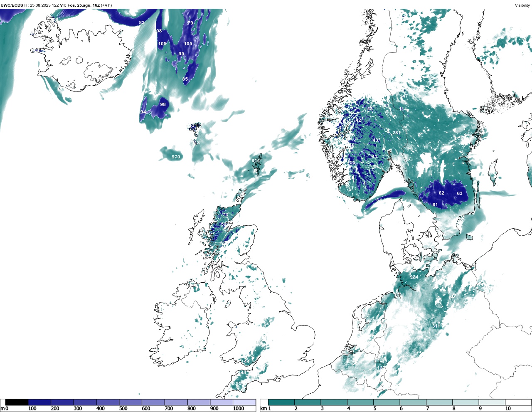Select the 900–1000 m pale lavender legend swatch
The width and height of the screenshot is (532, 412).
[x=222, y=402]
